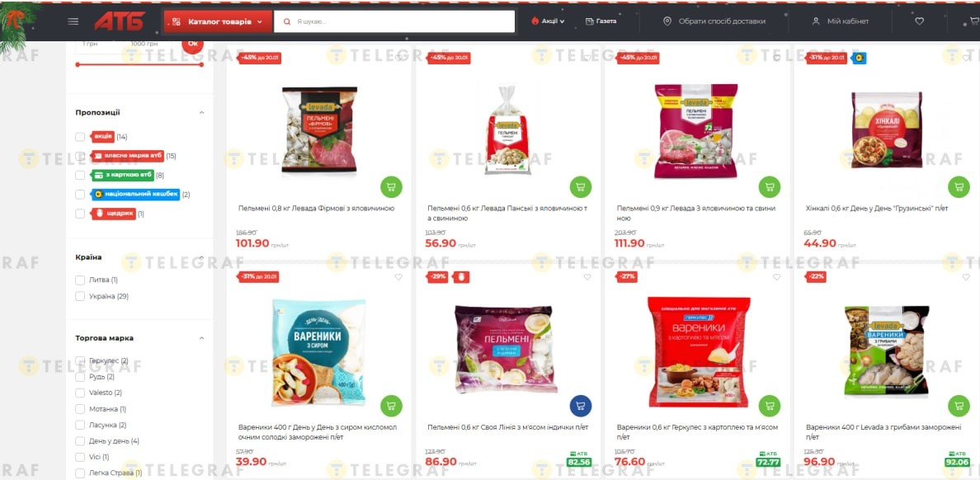Collapse the Торгова марка filter section
This screenshot has height=480, width=980.
coord(201,338)
